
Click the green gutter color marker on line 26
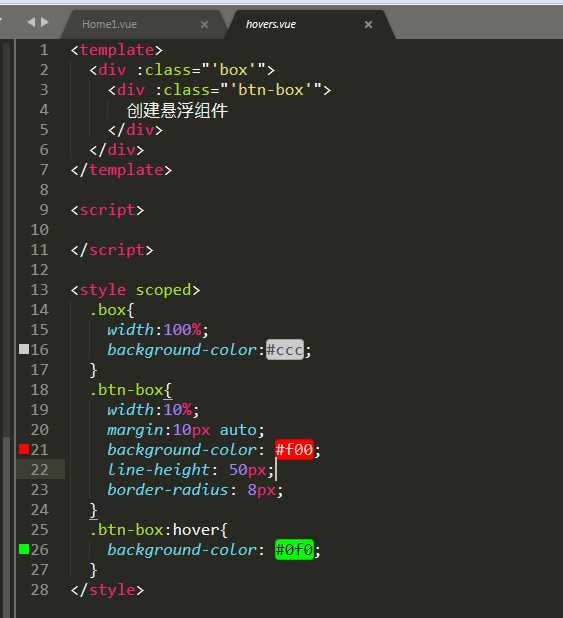[x=24, y=549]
